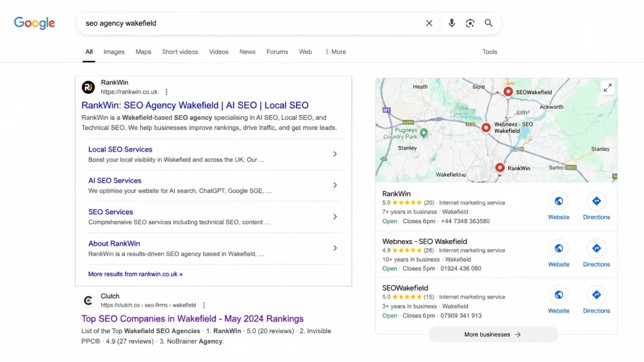Get directions to Webnexs - SEO Wakefield
This screenshot has height=362, width=644.
(596, 248)
